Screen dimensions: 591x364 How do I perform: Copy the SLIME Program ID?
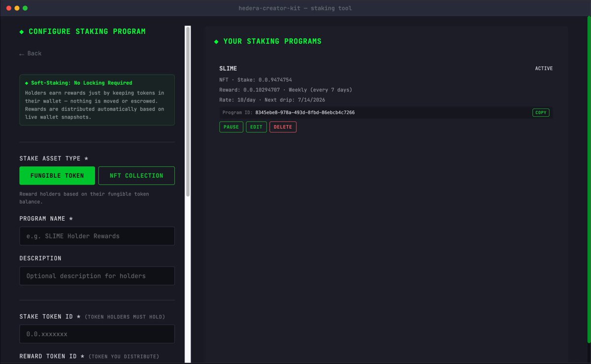pos(541,113)
